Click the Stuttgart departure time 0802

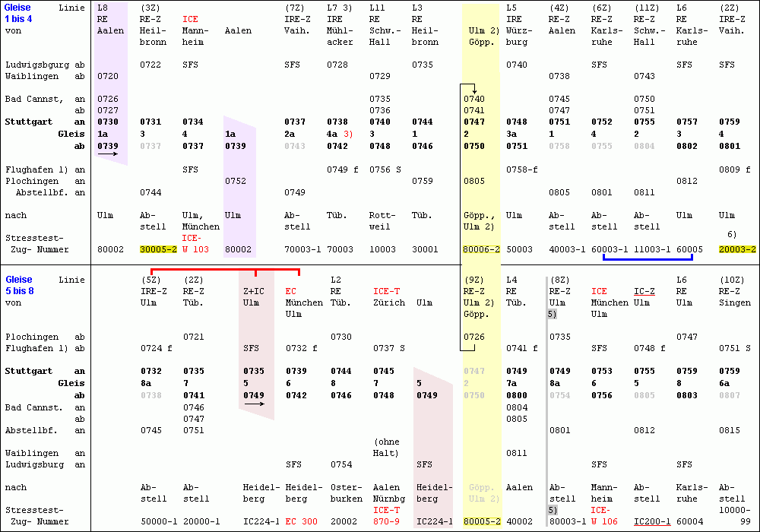click(x=687, y=147)
